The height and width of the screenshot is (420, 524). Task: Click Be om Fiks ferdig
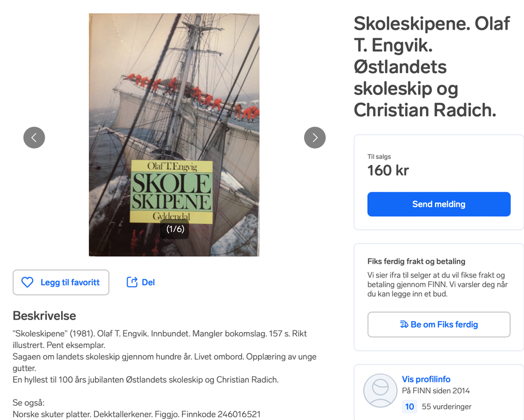(439, 324)
